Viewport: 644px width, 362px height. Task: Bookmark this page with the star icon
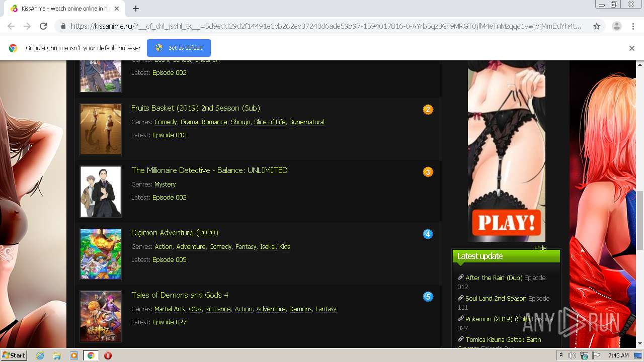point(597,26)
